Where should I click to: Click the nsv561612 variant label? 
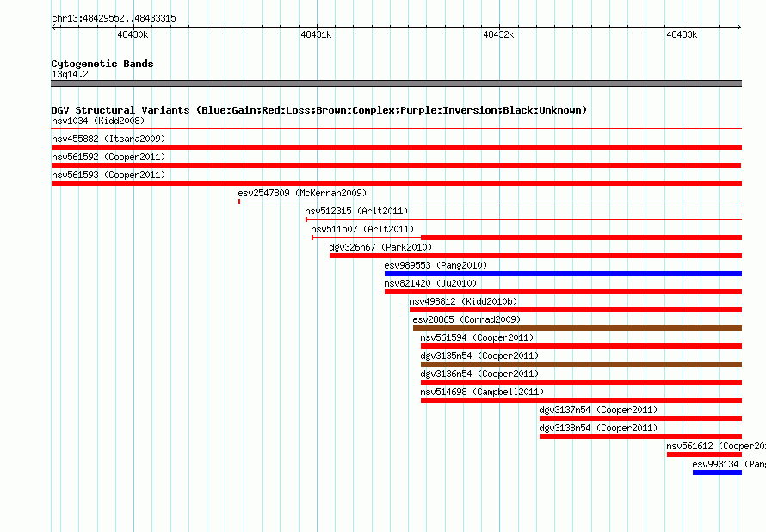[x=716, y=446]
